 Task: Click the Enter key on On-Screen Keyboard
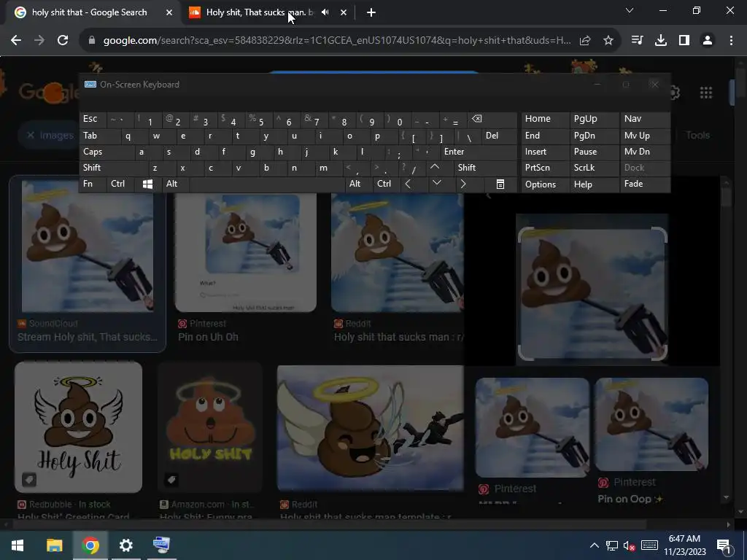click(479, 152)
